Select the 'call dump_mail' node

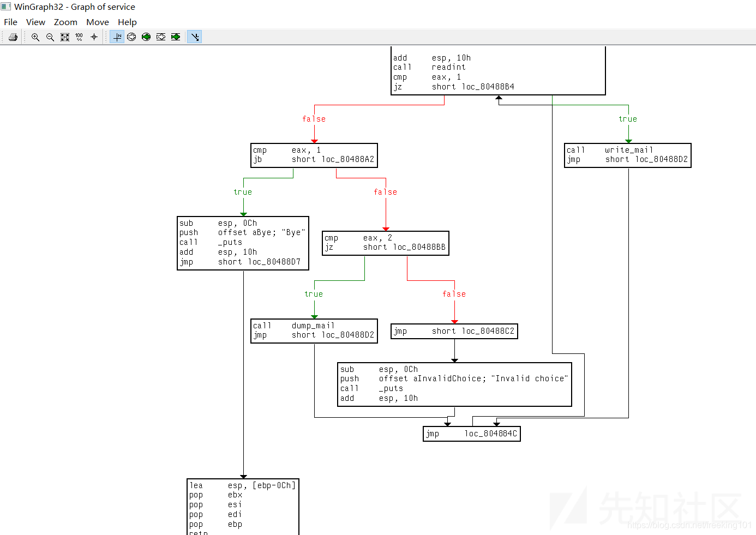pyautogui.click(x=314, y=330)
